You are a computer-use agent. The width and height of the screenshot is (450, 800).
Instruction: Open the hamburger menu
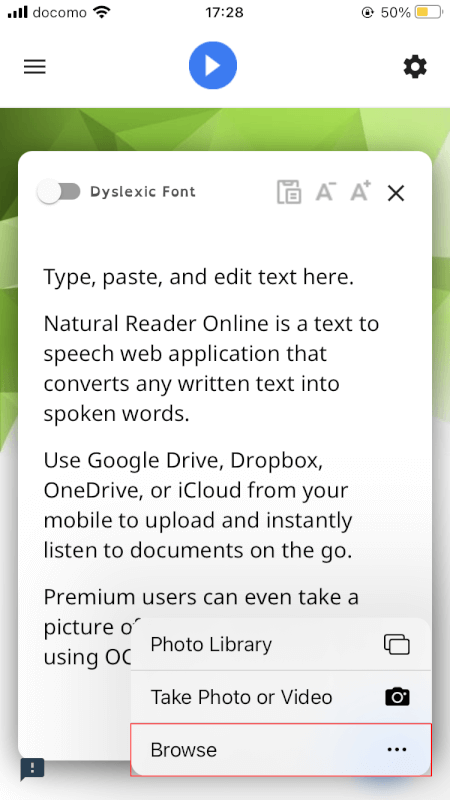35,67
